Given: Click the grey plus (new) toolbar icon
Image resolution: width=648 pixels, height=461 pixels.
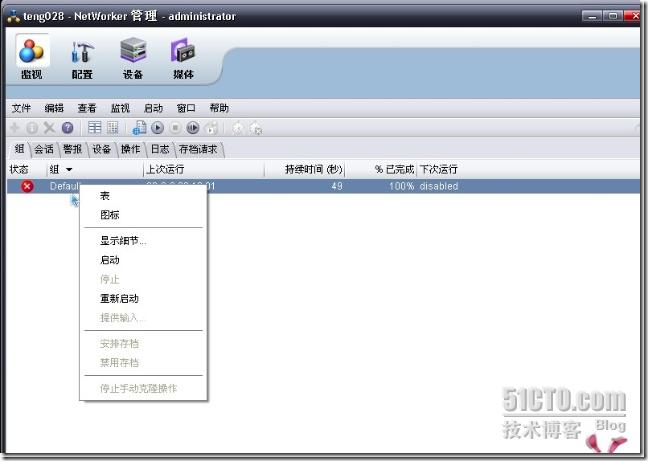Looking at the screenshot, I should (14, 128).
